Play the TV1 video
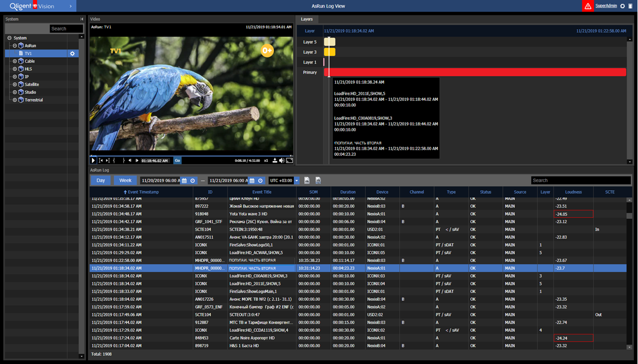The height and width of the screenshot is (364, 638). [93, 160]
